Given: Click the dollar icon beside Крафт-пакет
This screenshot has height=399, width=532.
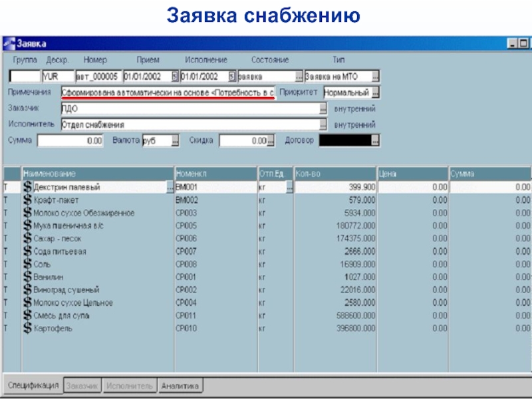Looking at the screenshot, I should pos(27,200).
